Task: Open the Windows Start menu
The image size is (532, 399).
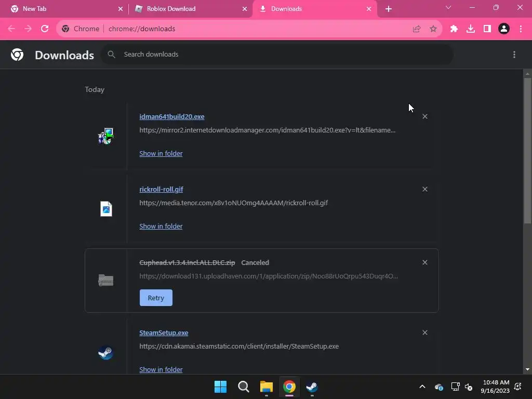Action: point(220,387)
